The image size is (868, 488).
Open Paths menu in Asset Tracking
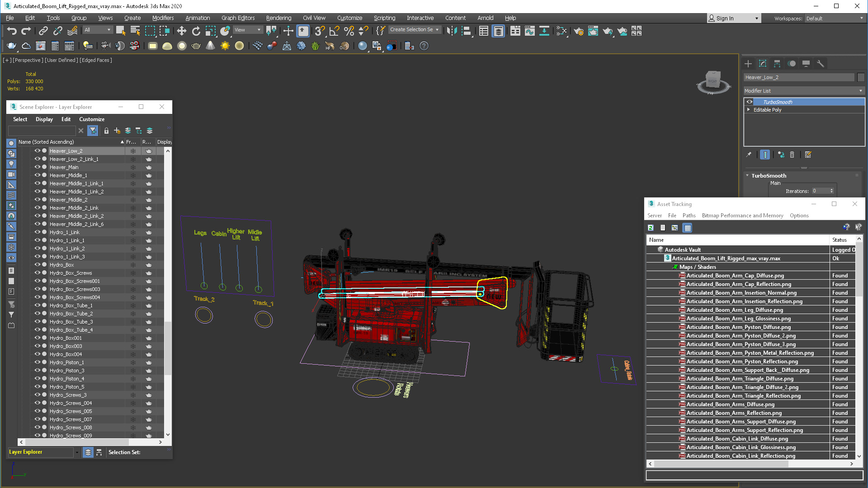coord(689,216)
